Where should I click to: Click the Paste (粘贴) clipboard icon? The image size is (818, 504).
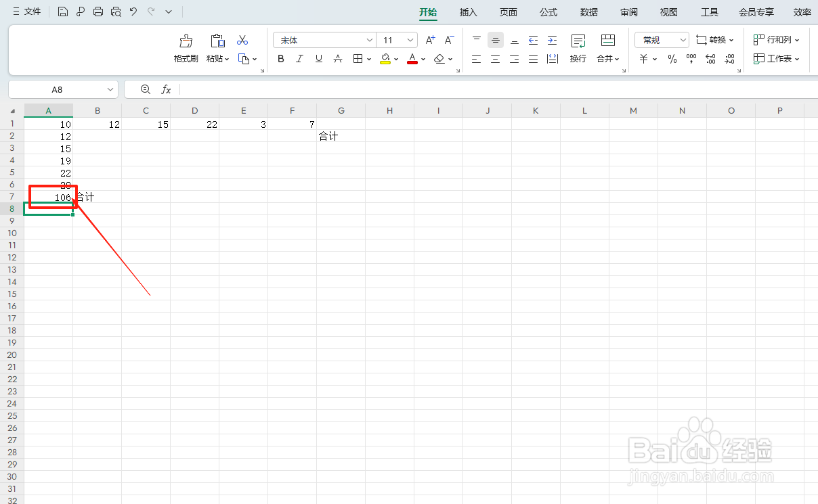217,41
